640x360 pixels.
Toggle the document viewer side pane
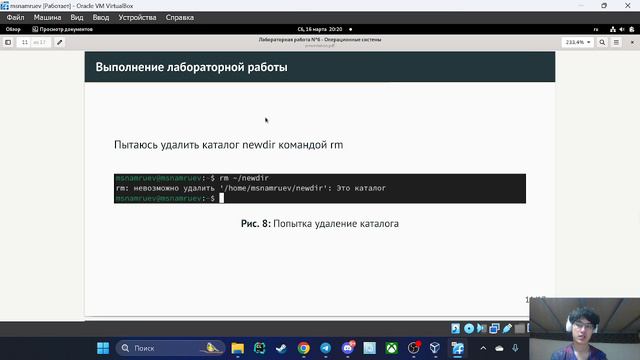[8, 42]
